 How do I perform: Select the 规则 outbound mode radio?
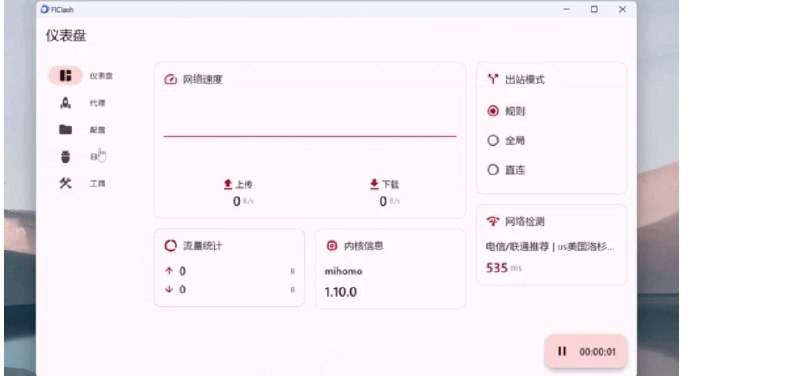tap(493, 111)
